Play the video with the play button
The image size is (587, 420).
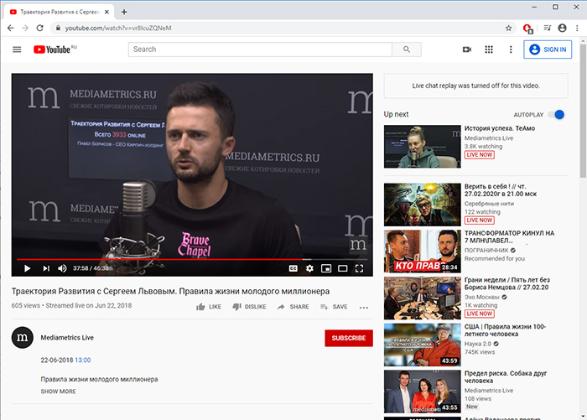coord(27,268)
